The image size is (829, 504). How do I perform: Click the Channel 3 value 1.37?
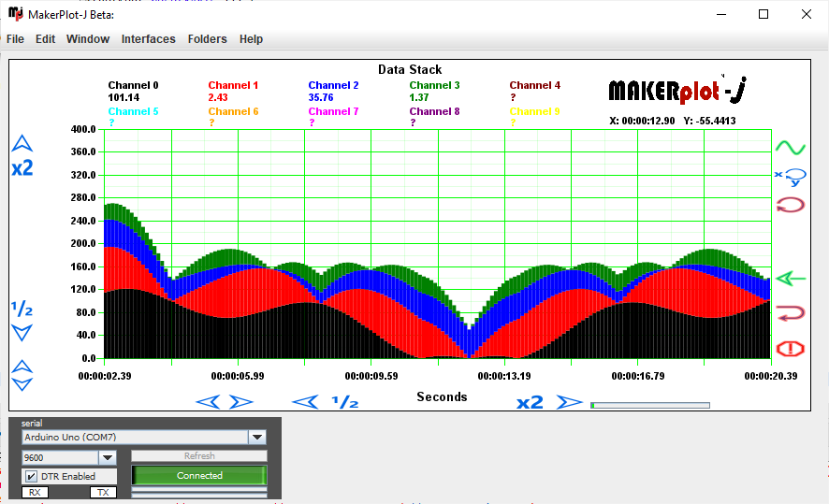[x=419, y=98]
